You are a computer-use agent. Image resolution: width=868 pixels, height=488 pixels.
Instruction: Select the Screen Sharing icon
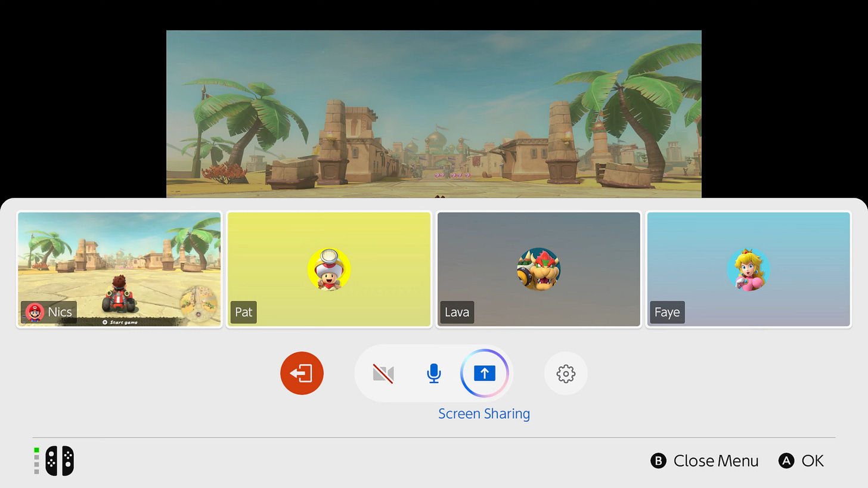pos(484,373)
